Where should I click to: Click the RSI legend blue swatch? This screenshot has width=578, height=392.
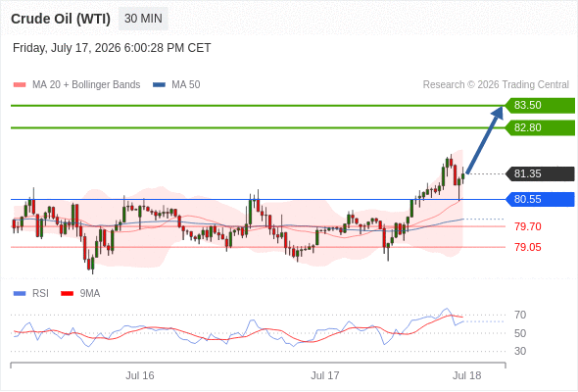[20, 294]
